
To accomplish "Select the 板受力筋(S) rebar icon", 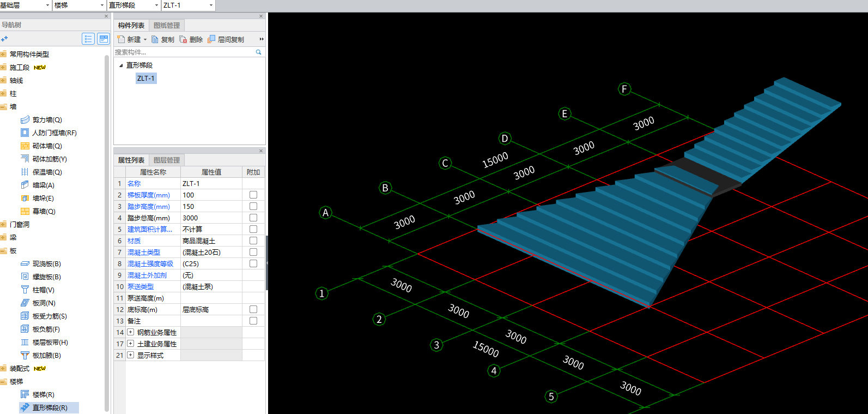I will (x=25, y=316).
